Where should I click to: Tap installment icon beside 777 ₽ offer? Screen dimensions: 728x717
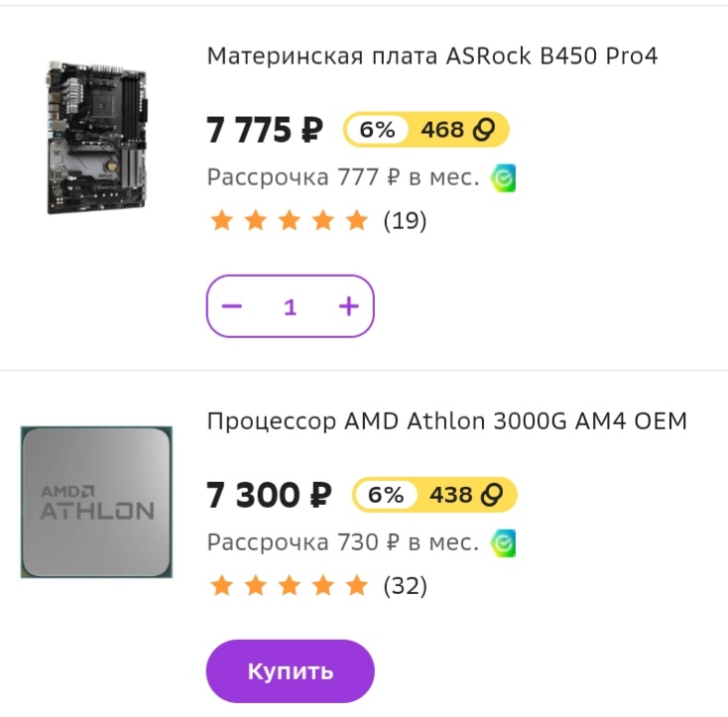[x=503, y=179]
